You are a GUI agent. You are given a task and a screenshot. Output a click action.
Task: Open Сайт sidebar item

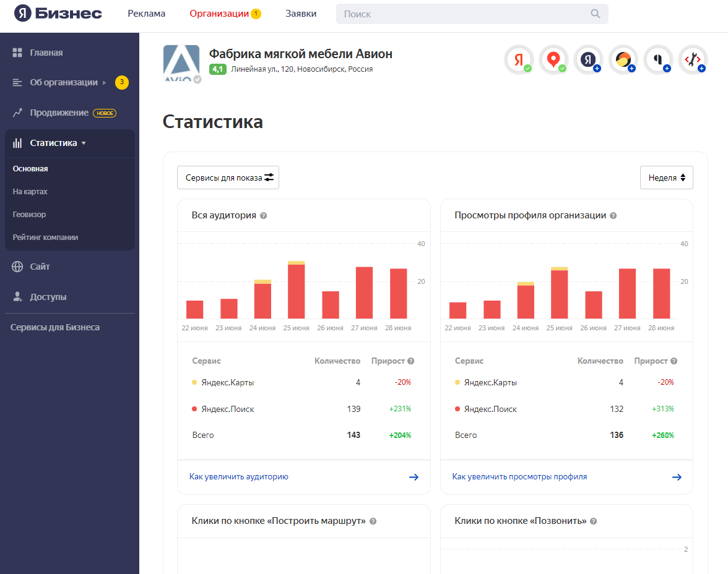point(40,267)
